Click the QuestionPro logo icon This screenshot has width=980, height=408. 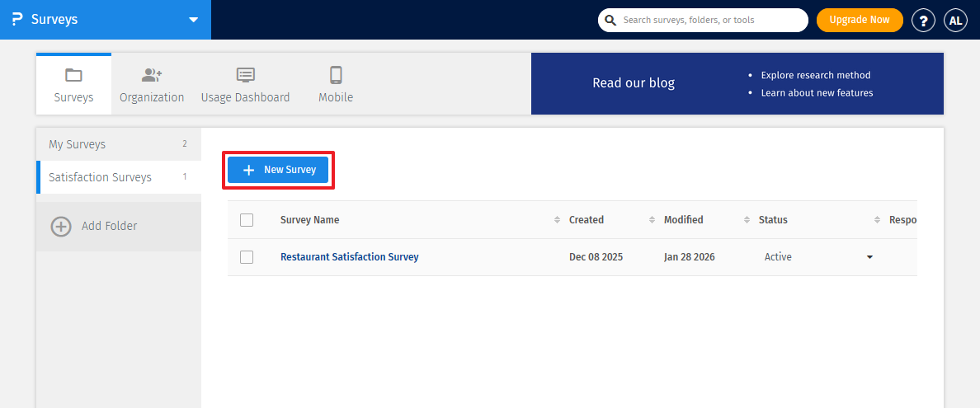17,20
